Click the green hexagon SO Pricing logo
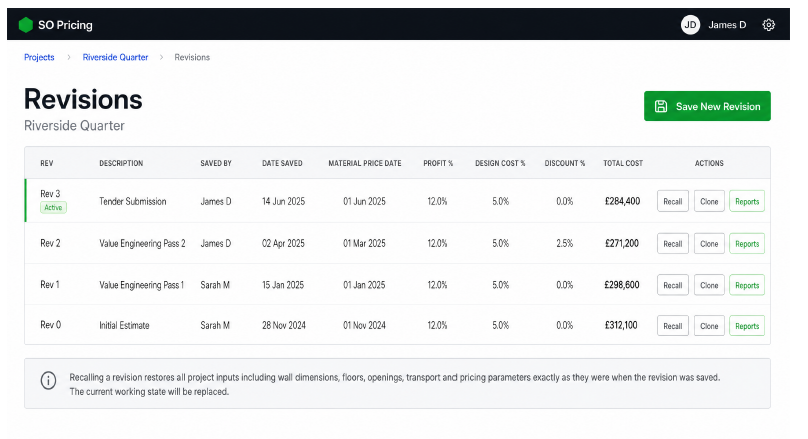Screen dimensions: 808x439 click(26, 25)
